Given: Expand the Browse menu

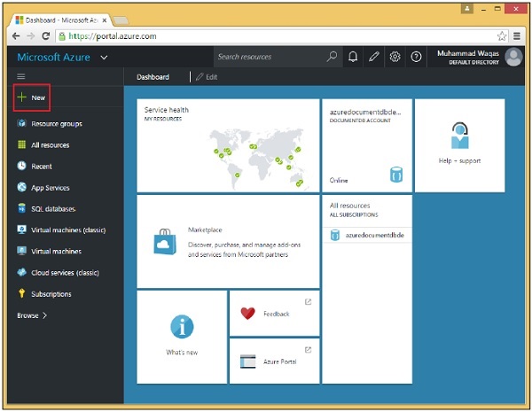Looking at the screenshot, I should coord(32,315).
